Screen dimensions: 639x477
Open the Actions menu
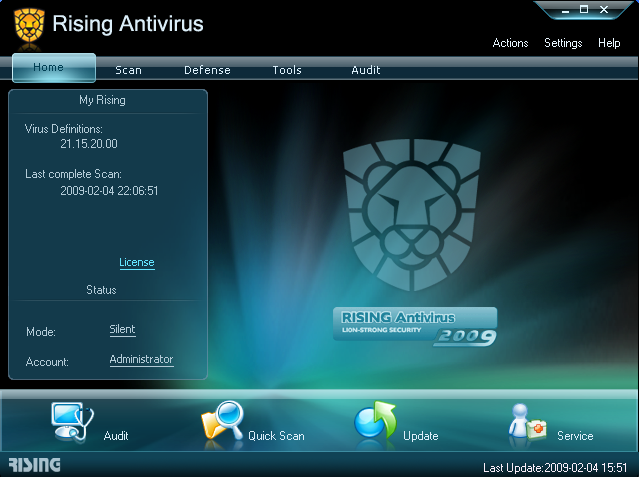[510, 43]
